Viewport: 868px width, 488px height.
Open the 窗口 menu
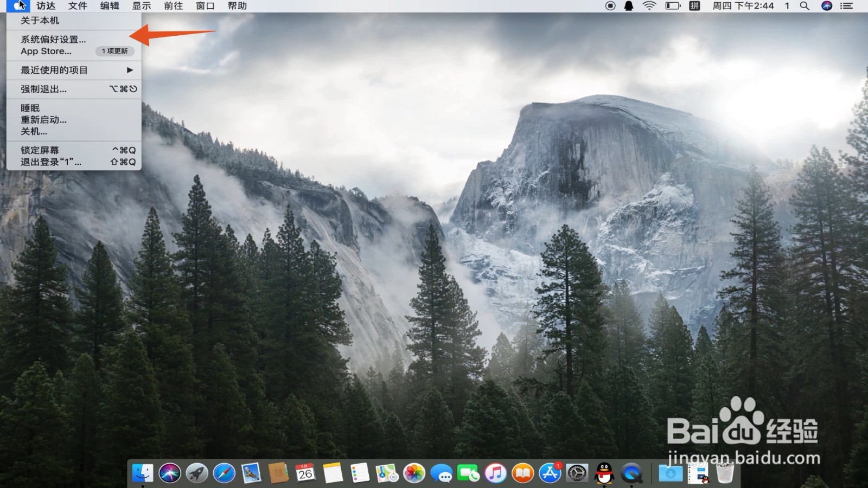[206, 6]
